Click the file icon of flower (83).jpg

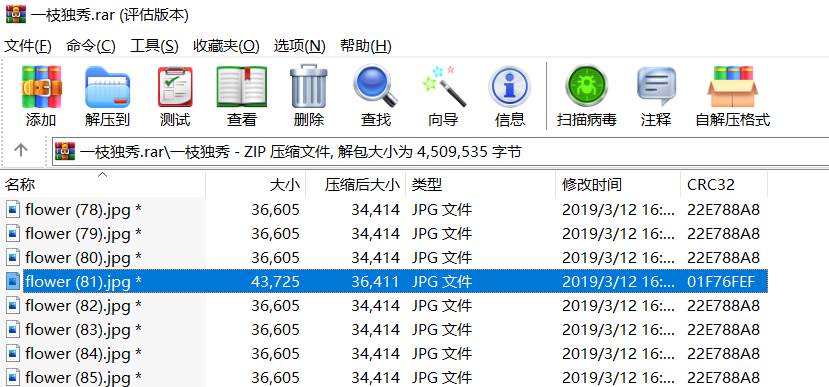coord(13,329)
